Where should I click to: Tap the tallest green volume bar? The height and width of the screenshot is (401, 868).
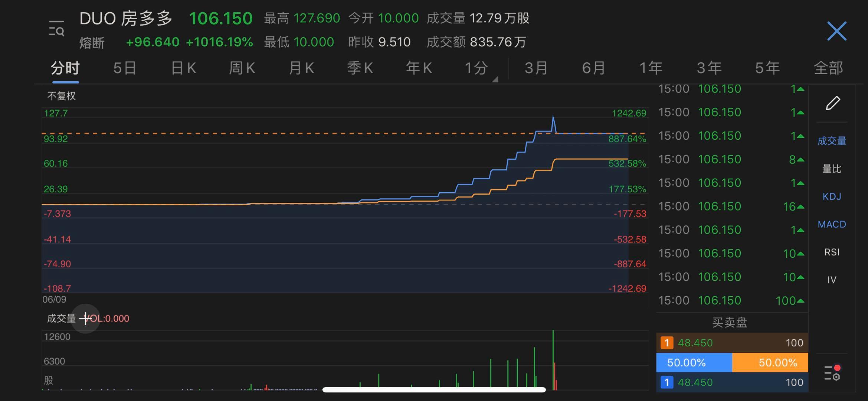pyautogui.click(x=553, y=359)
